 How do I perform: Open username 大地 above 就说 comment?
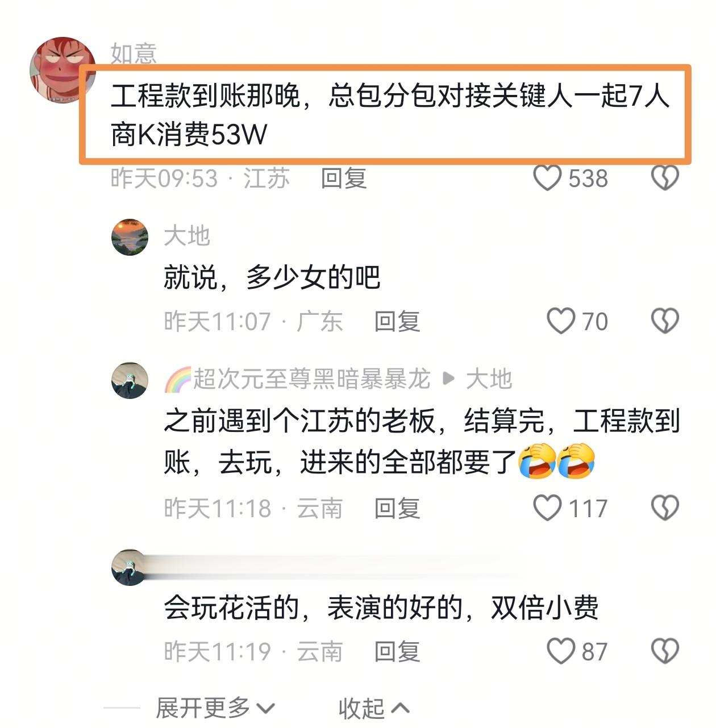point(187,236)
